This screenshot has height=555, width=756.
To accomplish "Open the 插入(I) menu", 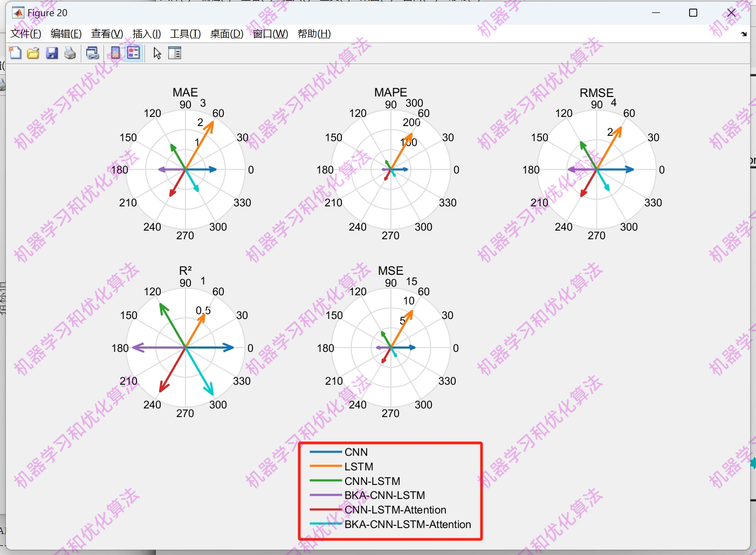I will 147,34.
